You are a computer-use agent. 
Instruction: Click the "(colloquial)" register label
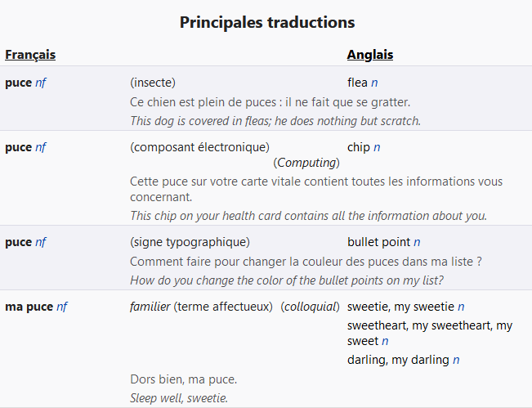point(310,307)
